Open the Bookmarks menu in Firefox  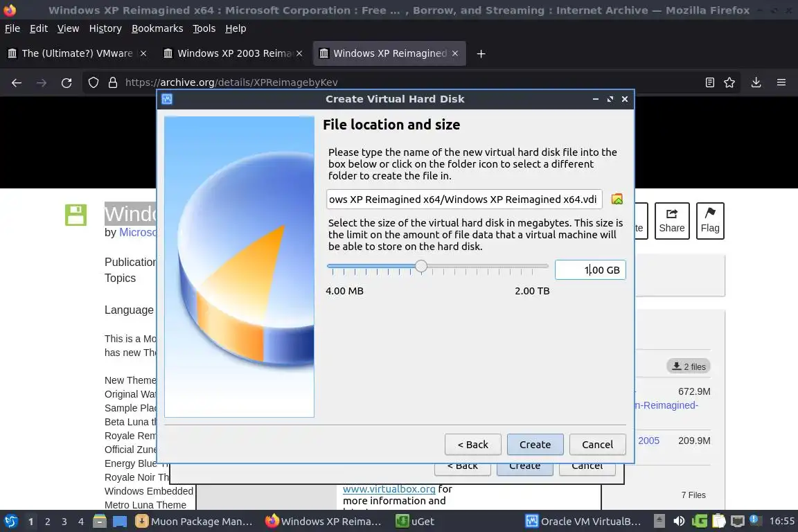pyautogui.click(x=157, y=28)
